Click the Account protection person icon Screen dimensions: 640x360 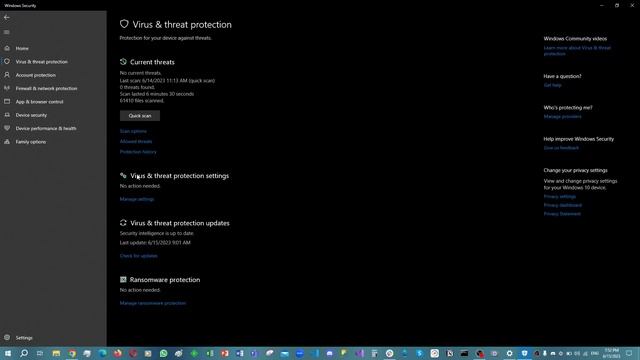coord(7,75)
